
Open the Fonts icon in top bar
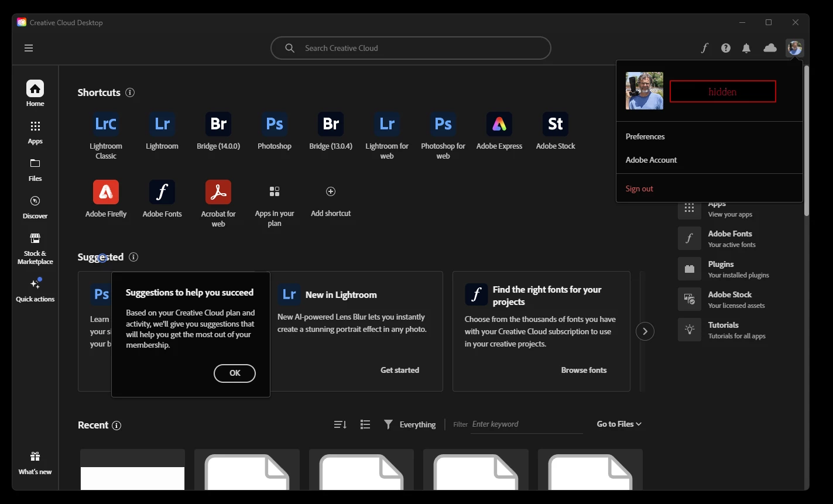coord(705,48)
